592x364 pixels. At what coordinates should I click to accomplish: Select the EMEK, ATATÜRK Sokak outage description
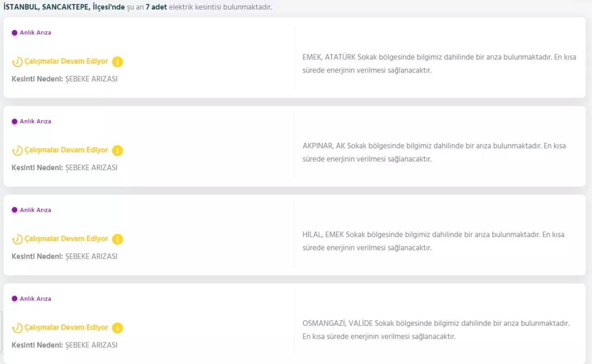[x=439, y=64]
